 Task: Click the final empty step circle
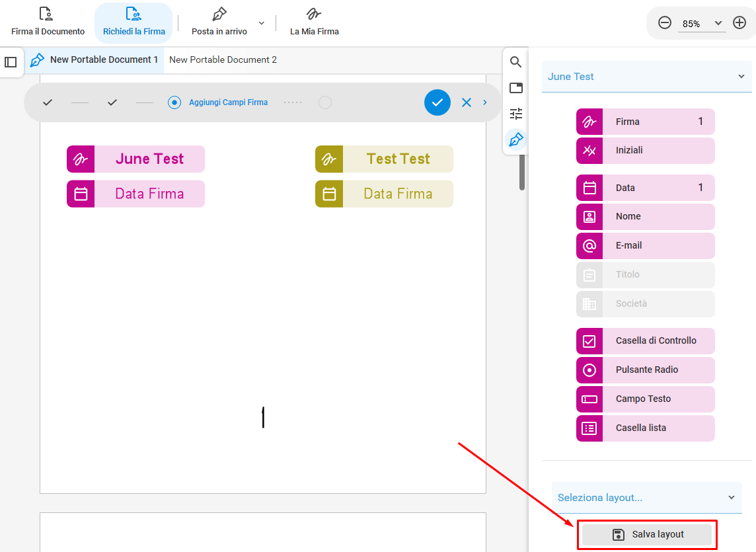[x=325, y=102]
